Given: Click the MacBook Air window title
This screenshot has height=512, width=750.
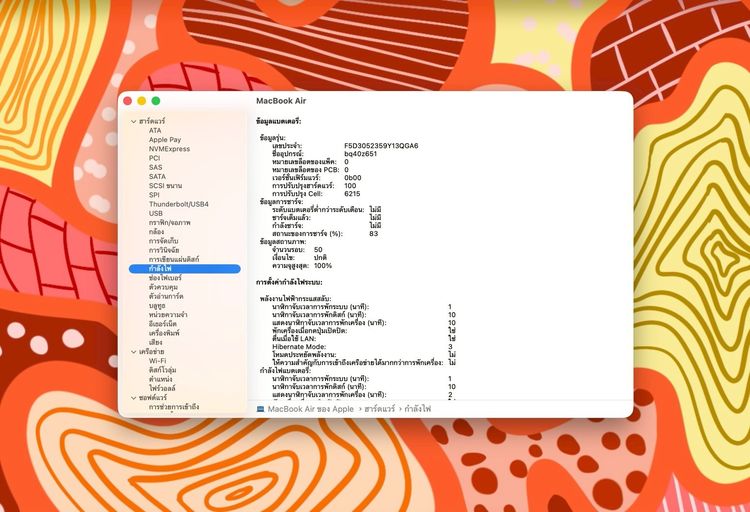Looking at the screenshot, I should pyautogui.click(x=281, y=101).
